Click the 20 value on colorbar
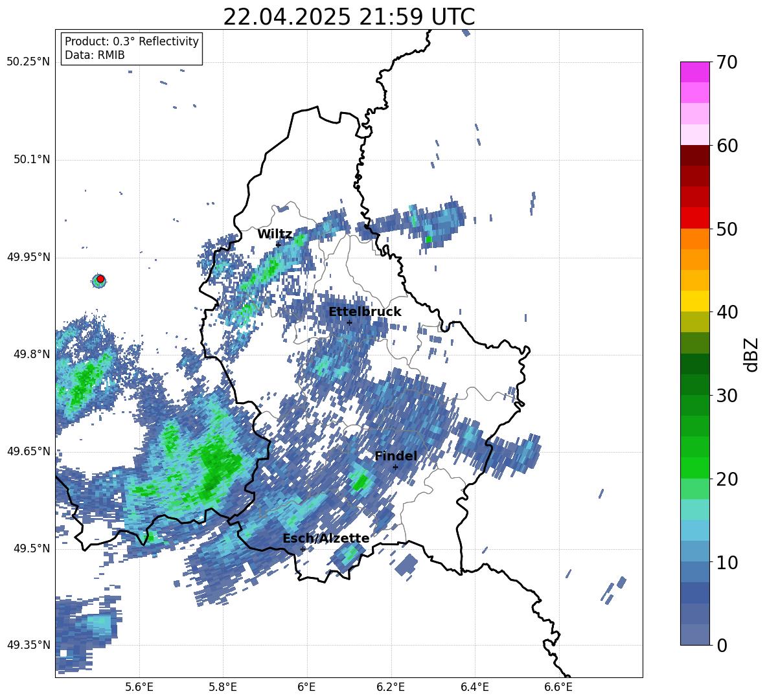Screen dimensions: 767x700 click(x=727, y=479)
